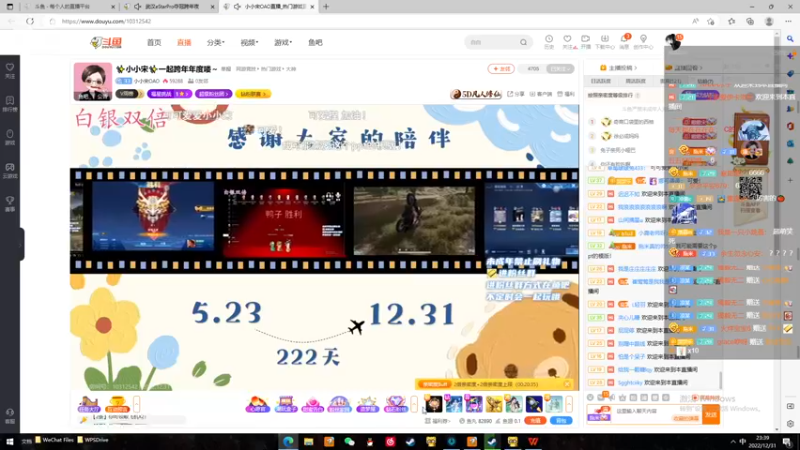This screenshot has width=800, height=450.
Task: Open the history clock icon
Action: tap(549, 41)
